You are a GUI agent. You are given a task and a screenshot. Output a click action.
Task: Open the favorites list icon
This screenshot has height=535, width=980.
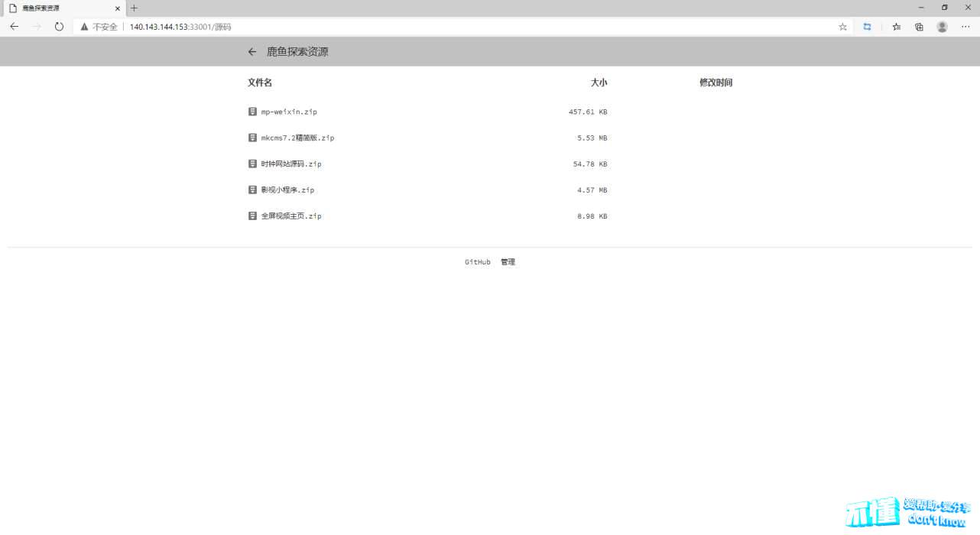[897, 27]
